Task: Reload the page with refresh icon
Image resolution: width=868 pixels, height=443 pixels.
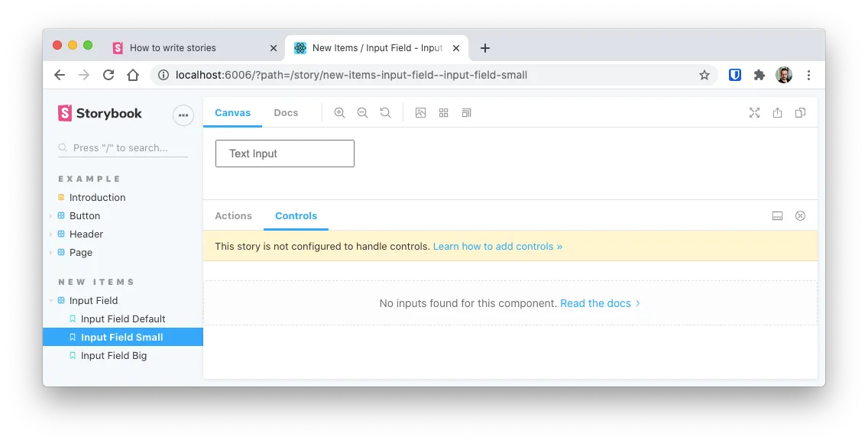Action: click(108, 75)
